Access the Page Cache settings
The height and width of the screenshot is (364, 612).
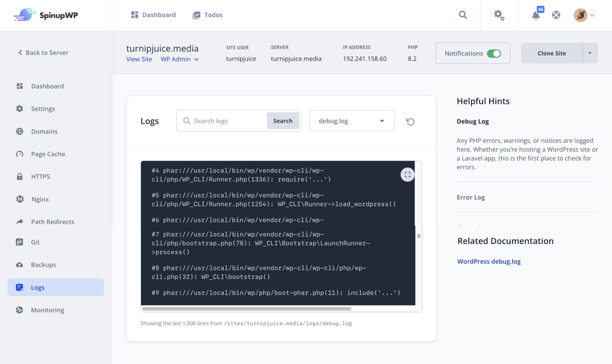click(48, 154)
